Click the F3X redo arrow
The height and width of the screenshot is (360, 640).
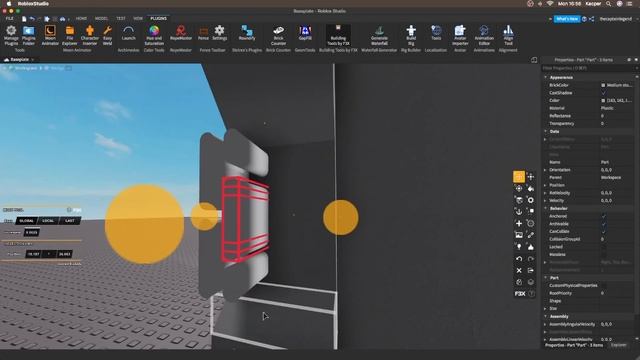(531, 259)
